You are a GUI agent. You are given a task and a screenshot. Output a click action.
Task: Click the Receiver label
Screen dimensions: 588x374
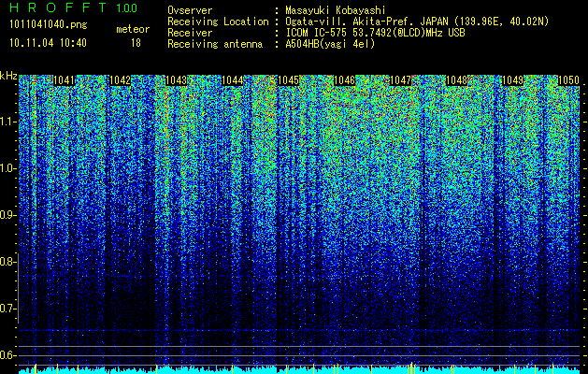click(x=190, y=33)
